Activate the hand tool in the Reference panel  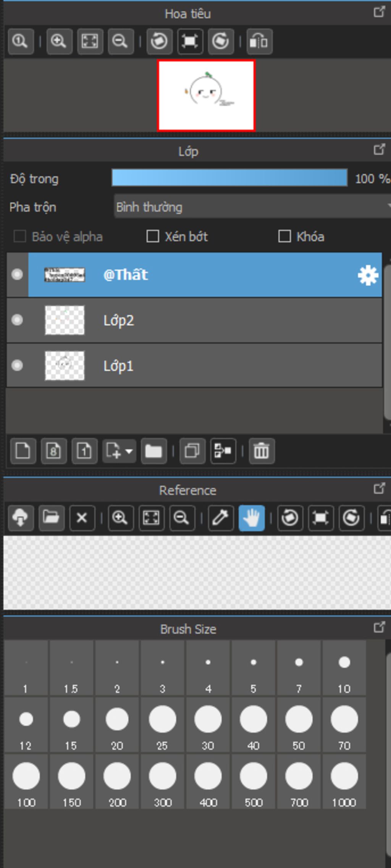pos(252,518)
